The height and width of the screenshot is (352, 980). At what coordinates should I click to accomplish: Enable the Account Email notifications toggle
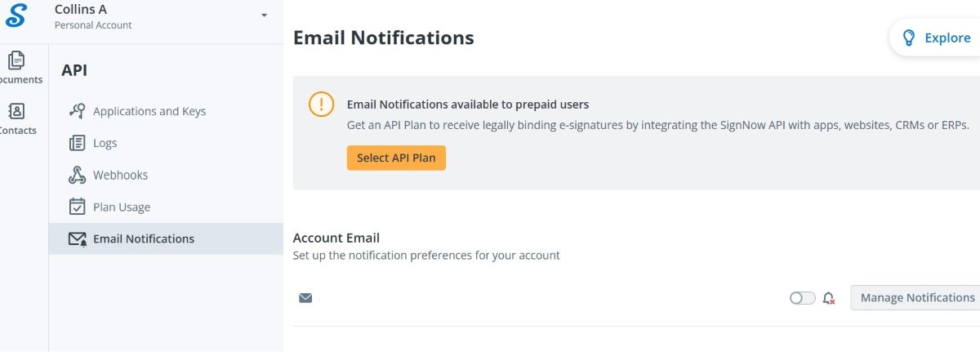(x=802, y=298)
